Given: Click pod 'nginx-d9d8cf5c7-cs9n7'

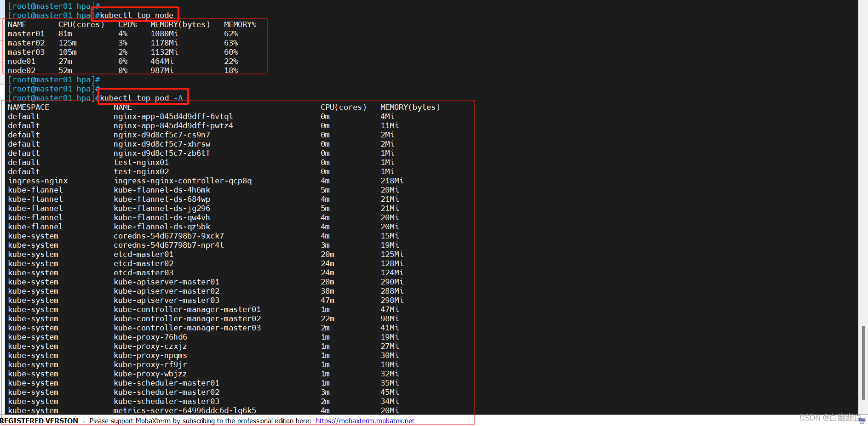Looking at the screenshot, I should pyautogui.click(x=162, y=135).
